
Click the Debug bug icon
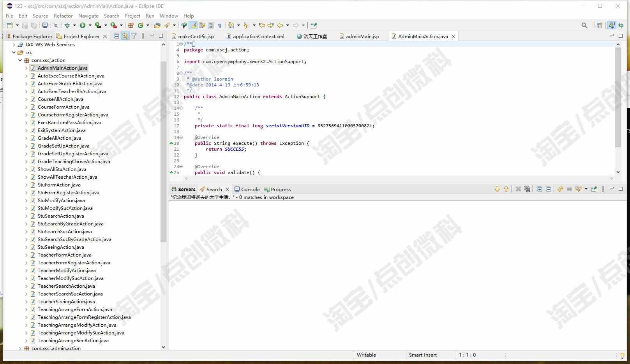pyautogui.click(x=67, y=25)
